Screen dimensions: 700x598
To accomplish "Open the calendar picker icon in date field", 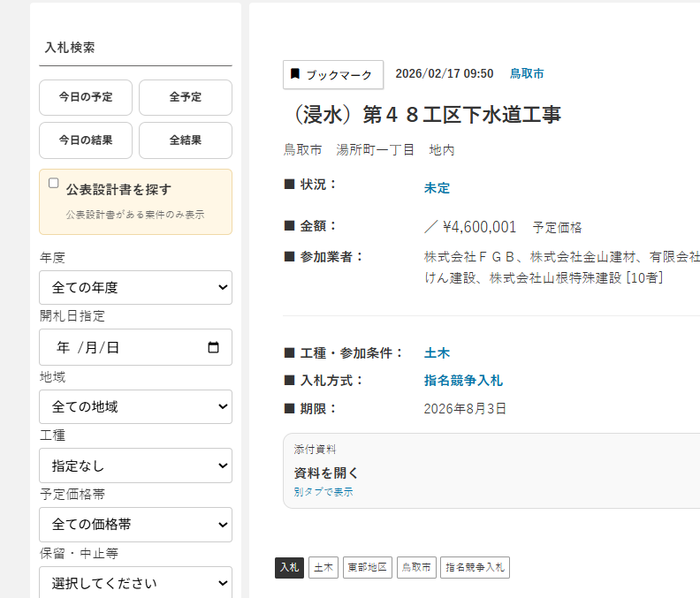I will tap(213, 347).
